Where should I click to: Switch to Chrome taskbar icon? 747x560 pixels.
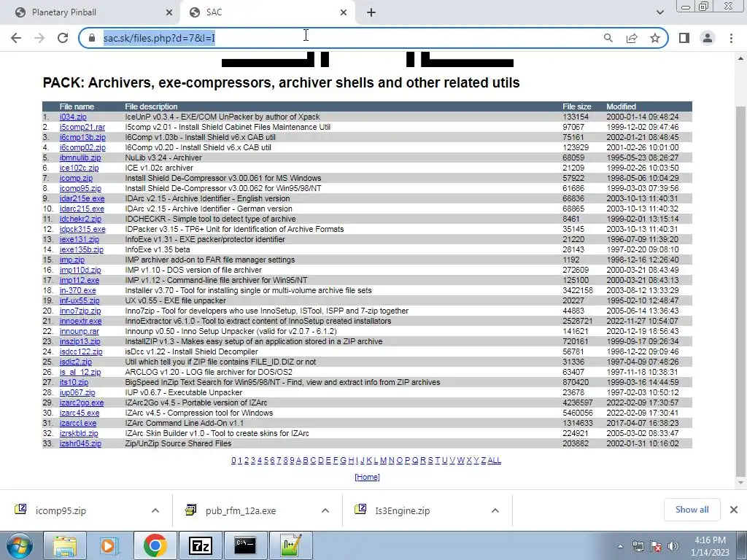pos(155,545)
